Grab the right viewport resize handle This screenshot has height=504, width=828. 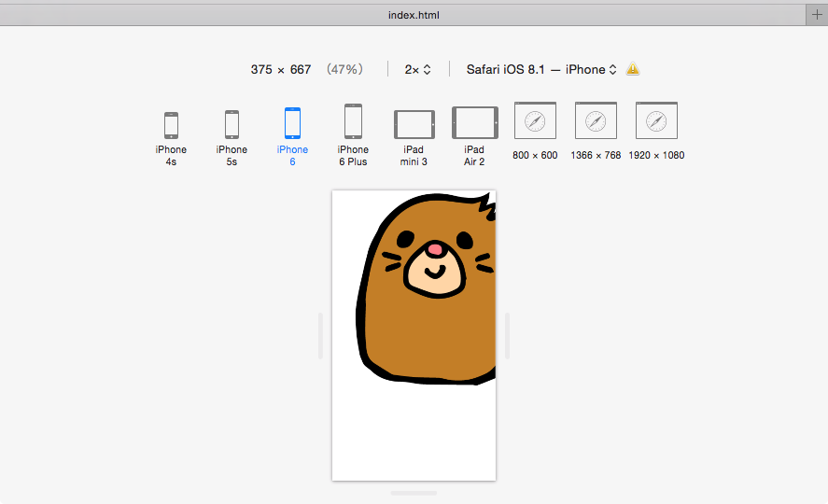click(508, 336)
